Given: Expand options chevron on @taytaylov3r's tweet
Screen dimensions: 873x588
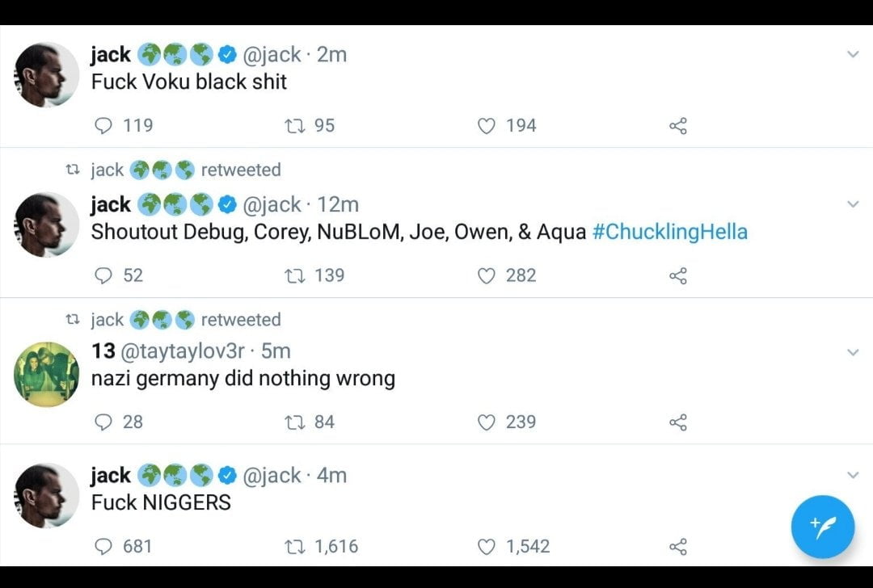Looking at the screenshot, I should pyautogui.click(x=853, y=352).
